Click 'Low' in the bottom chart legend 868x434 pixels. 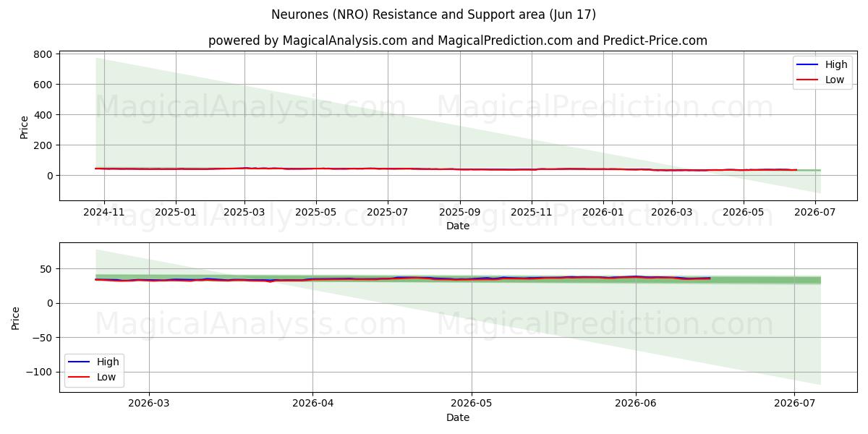point(106,376)
